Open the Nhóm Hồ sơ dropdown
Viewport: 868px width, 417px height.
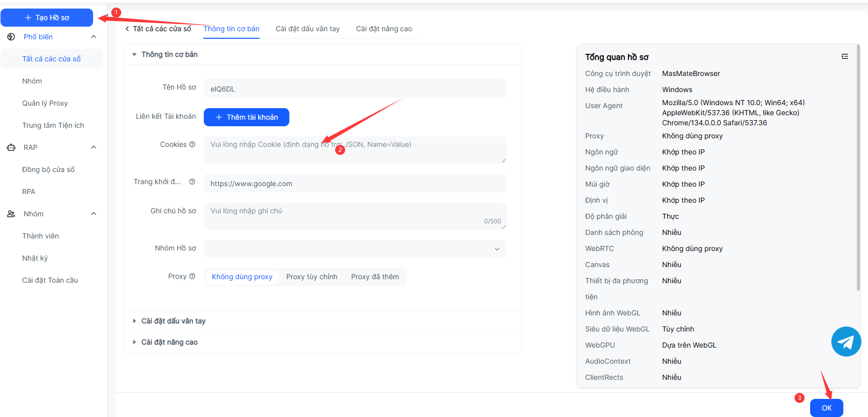[355, 249]
